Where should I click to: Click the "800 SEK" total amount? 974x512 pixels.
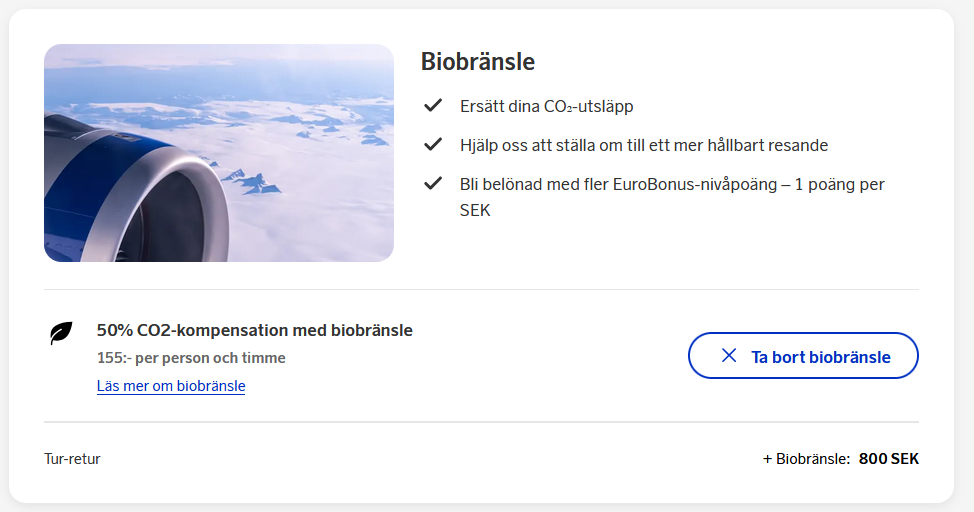pyautogui.click(x=888, y=459)
